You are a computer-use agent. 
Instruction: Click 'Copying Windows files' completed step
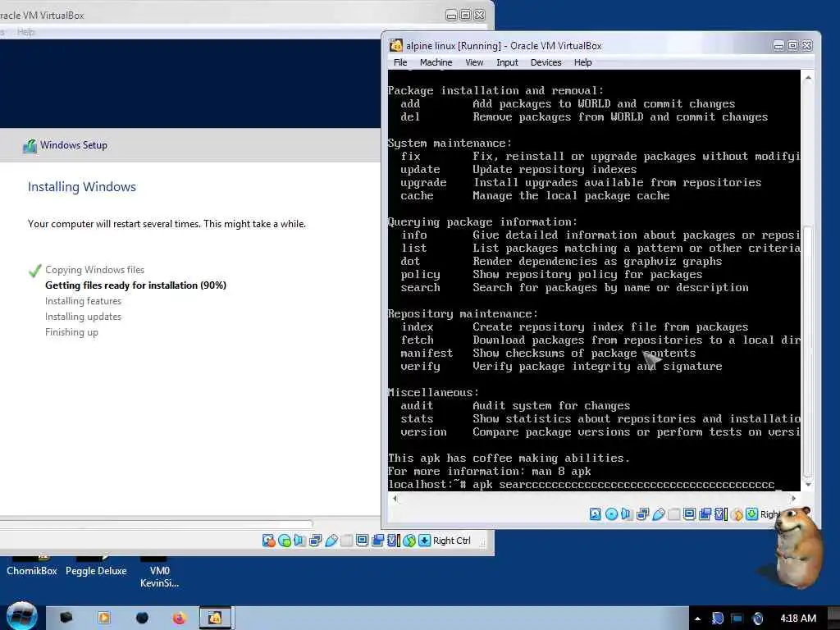(x=95, y=270)
